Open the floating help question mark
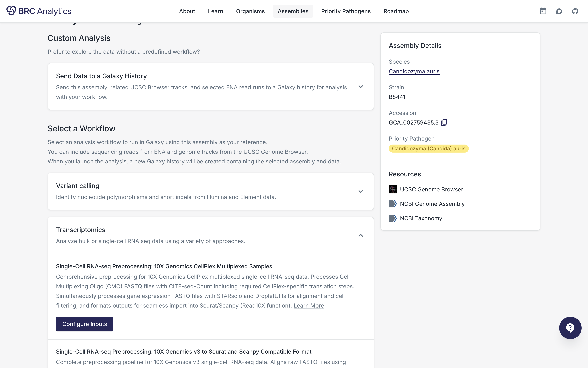Image resolution: width=588 pixels, height=368 pixels. (570, 328)
